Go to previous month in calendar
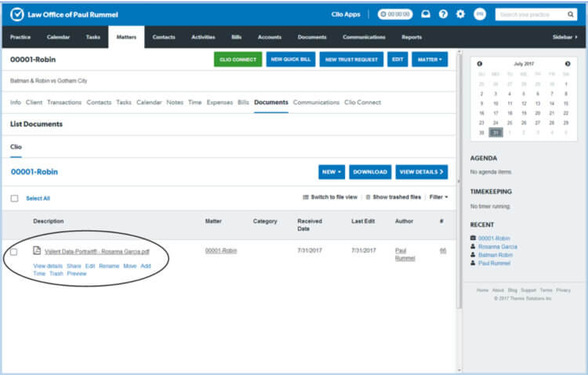 tap(480, 64)
